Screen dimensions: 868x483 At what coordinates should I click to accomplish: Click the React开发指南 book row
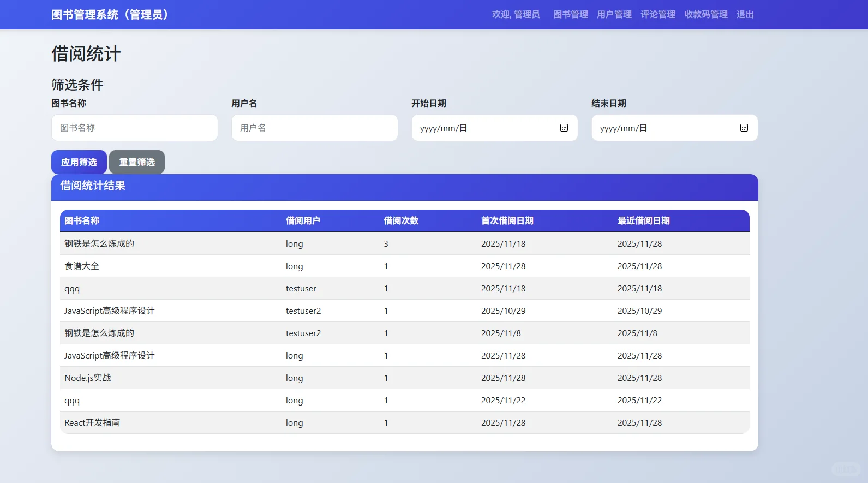click(405, 422)
